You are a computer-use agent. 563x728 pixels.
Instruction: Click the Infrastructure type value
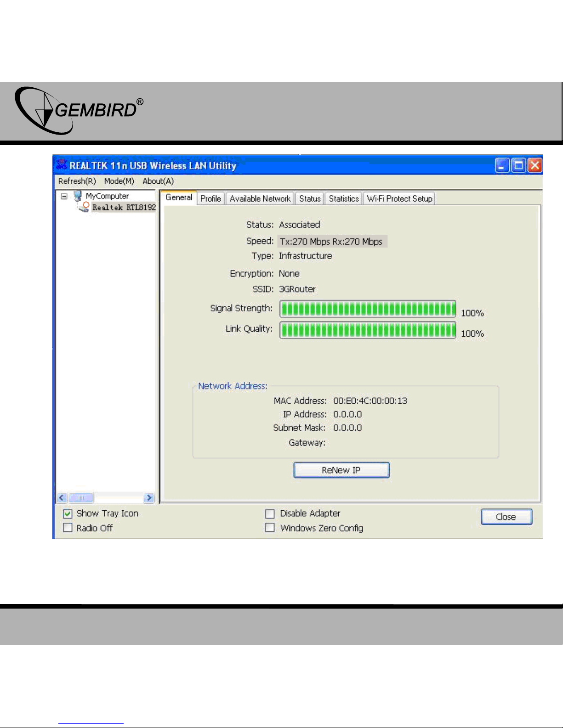click(x=305, y=256)
